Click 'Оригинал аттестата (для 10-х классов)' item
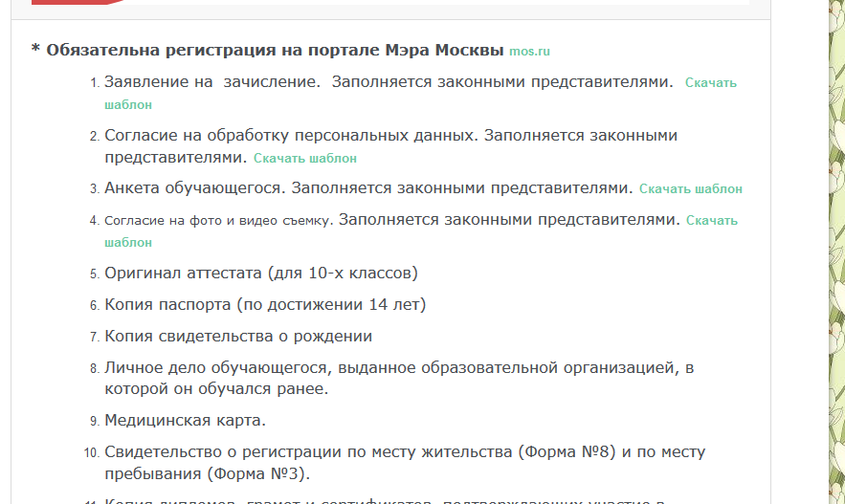 260,274
